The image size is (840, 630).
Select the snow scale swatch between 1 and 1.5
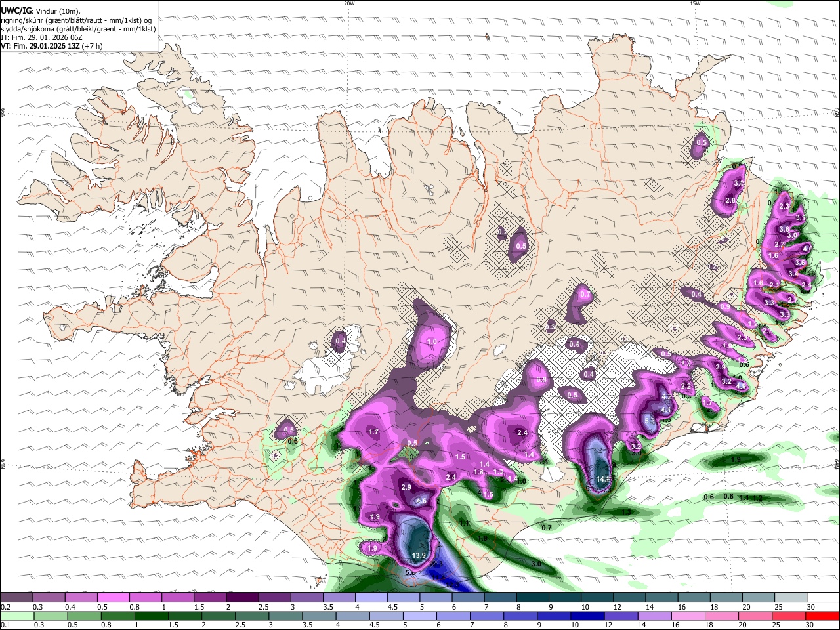[x=178, y=598]
